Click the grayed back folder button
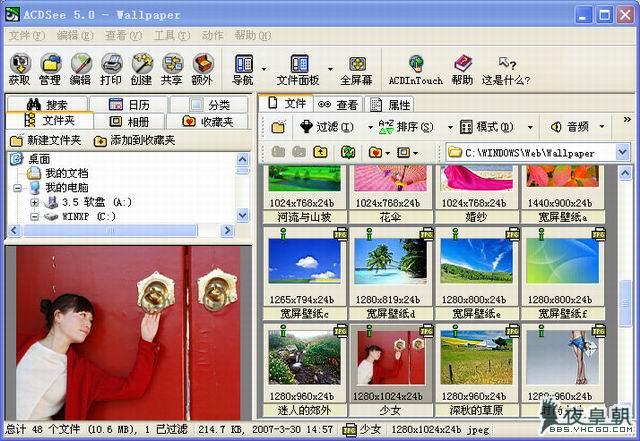640x441 pixels. [278, 152]
